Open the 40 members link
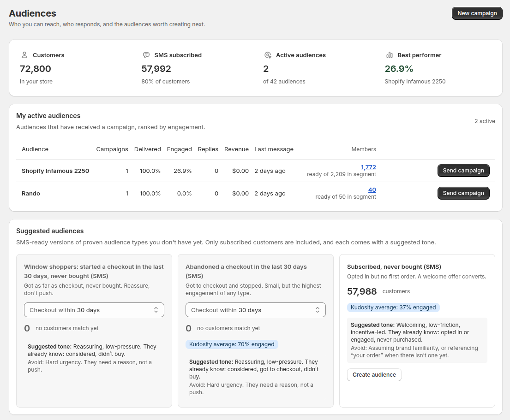The image size is (510, 420). click(372, 189)
